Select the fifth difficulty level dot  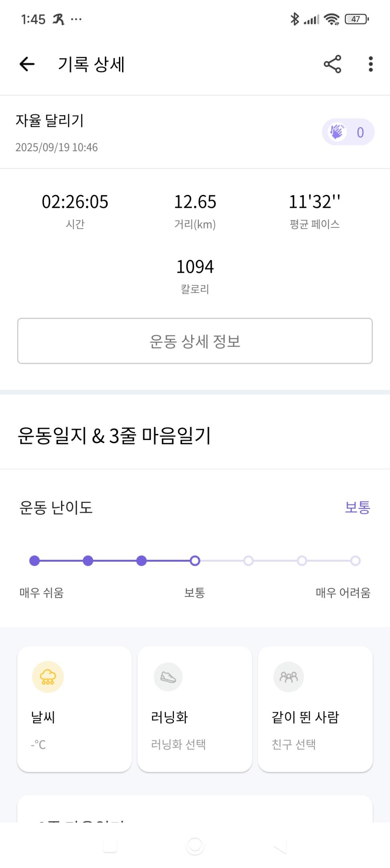pyautogui.click(x=248, y=561)
